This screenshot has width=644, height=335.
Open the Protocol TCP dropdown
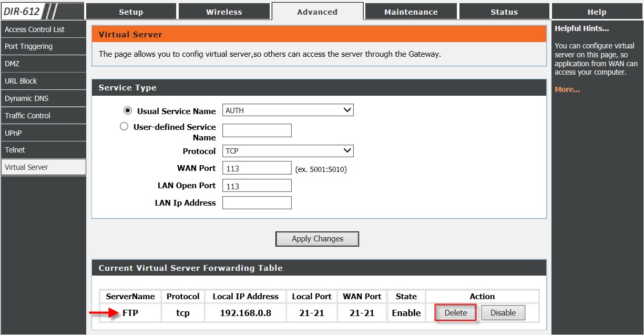[x=288, y=151]
